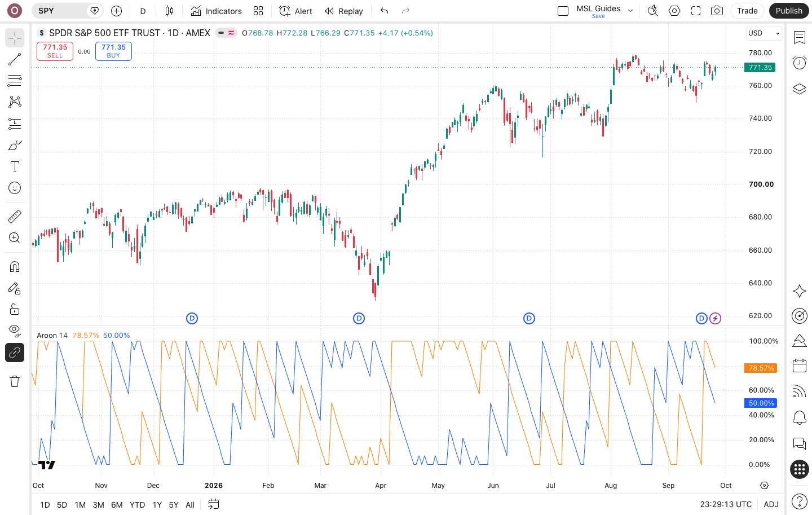
Task: Click the Trade button
Action: (747, 11)
